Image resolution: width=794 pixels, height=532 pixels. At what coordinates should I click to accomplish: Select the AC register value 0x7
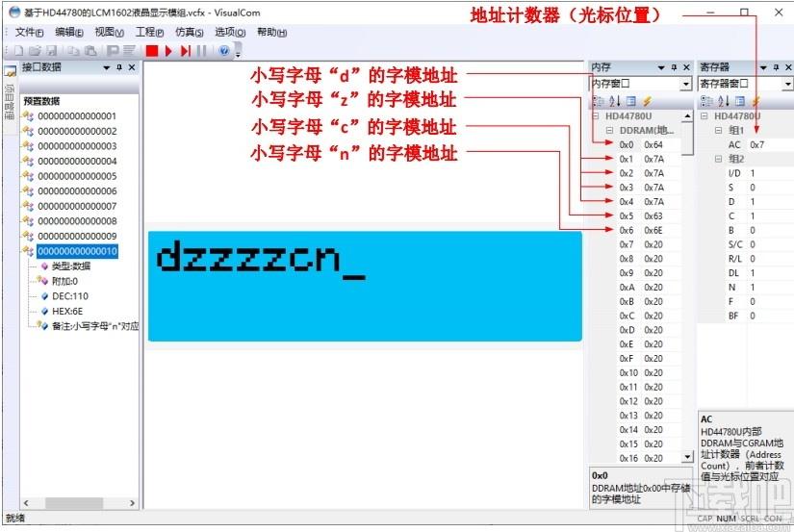pos(757,144)
